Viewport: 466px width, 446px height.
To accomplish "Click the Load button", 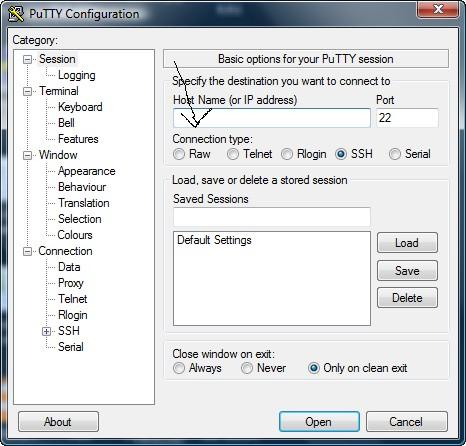I will 407,243.
